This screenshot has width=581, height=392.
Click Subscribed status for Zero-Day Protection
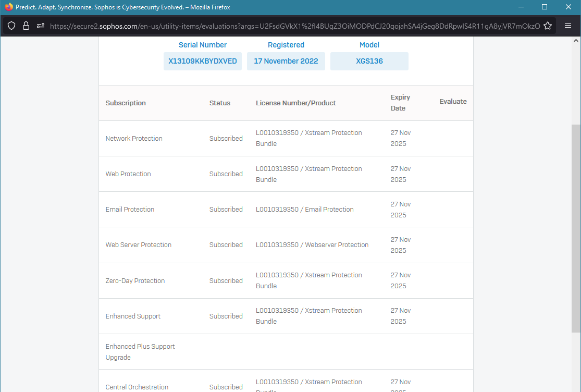(226, 281)
